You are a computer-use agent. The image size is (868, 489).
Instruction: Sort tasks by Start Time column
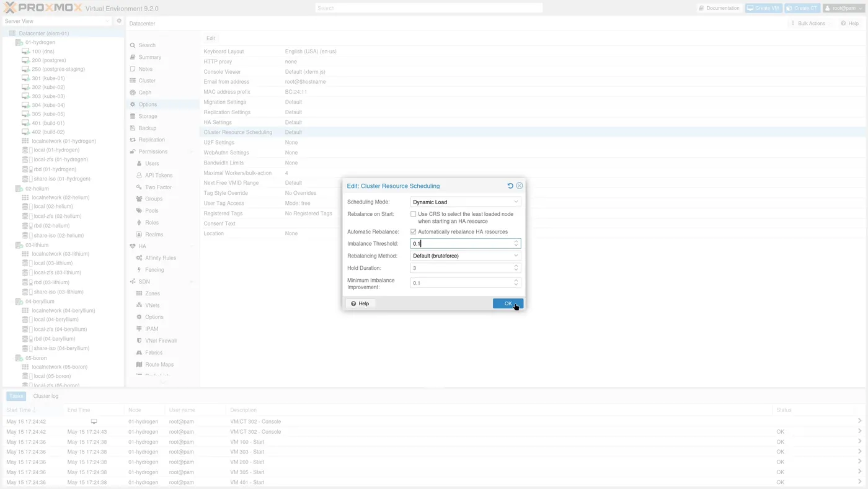(x=33, y=410)
